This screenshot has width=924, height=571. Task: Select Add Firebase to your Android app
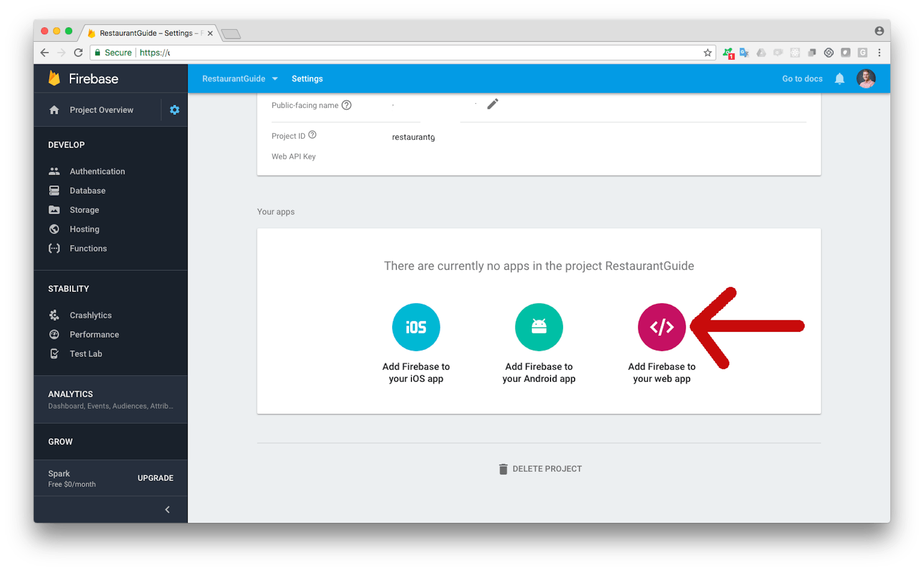pos(539,327)
